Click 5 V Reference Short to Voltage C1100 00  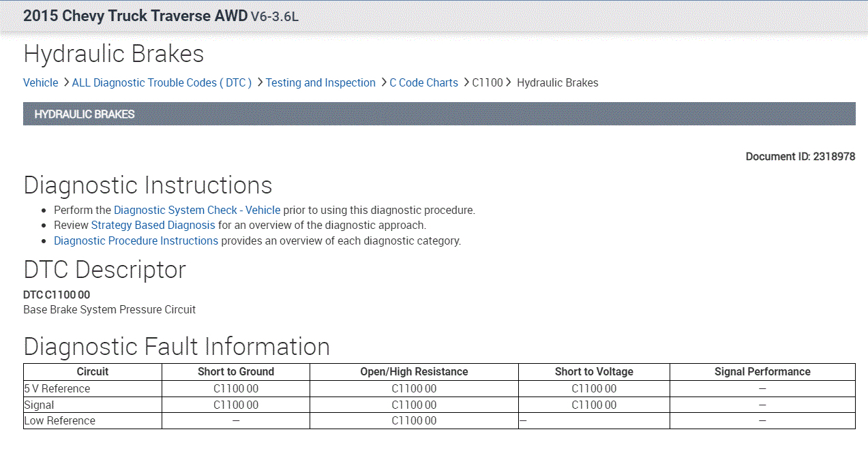(594, 388)
